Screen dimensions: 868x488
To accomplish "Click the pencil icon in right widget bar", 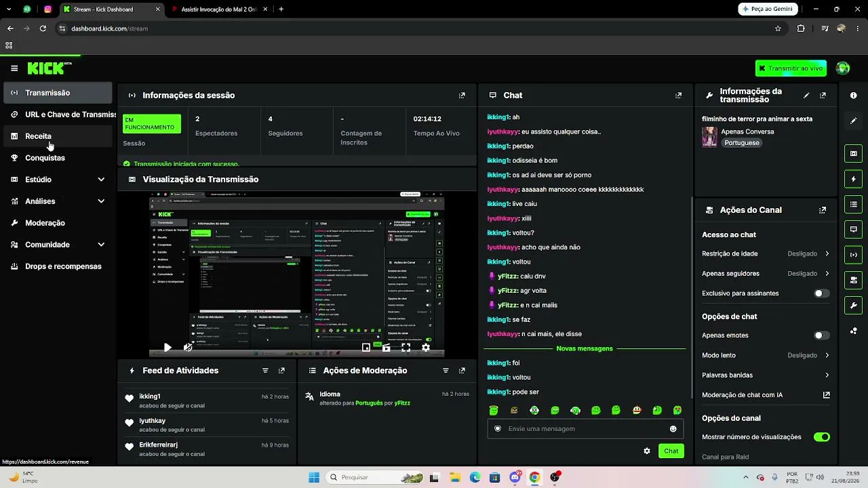I will click(854, 121).
